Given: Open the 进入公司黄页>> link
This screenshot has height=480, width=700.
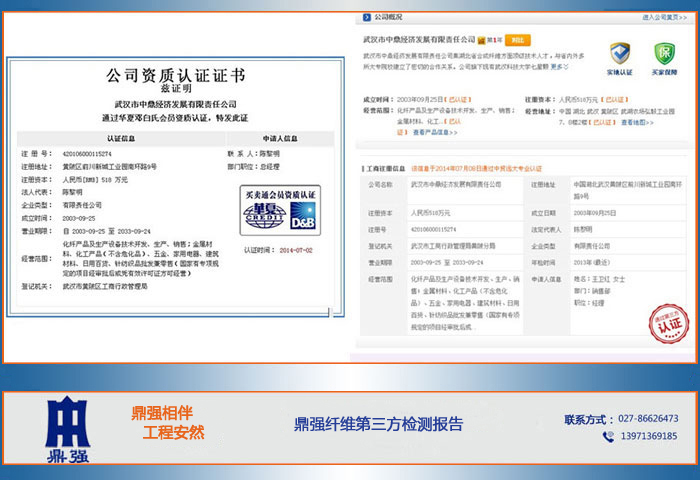Looking at the screenshot, I should click(x=664, y=17).
